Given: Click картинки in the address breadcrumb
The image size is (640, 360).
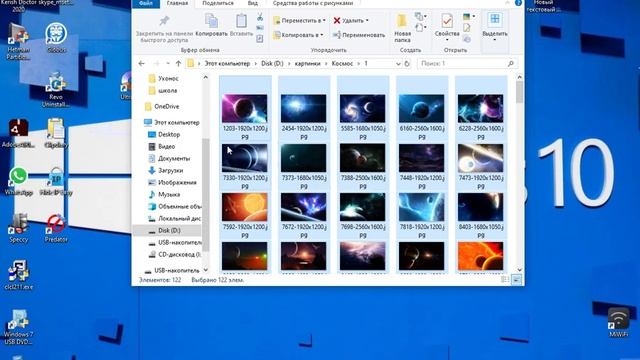Looking at the screenshot, I should (x=308, y=64).
